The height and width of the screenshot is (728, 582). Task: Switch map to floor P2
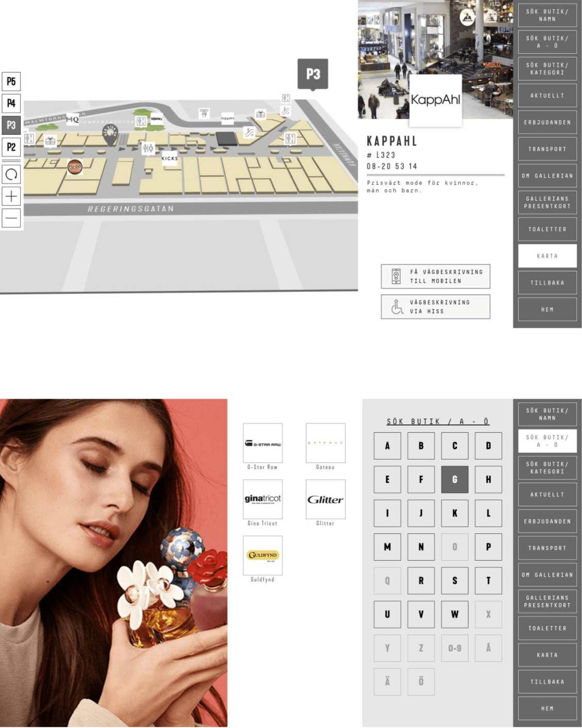pos(11,147)
